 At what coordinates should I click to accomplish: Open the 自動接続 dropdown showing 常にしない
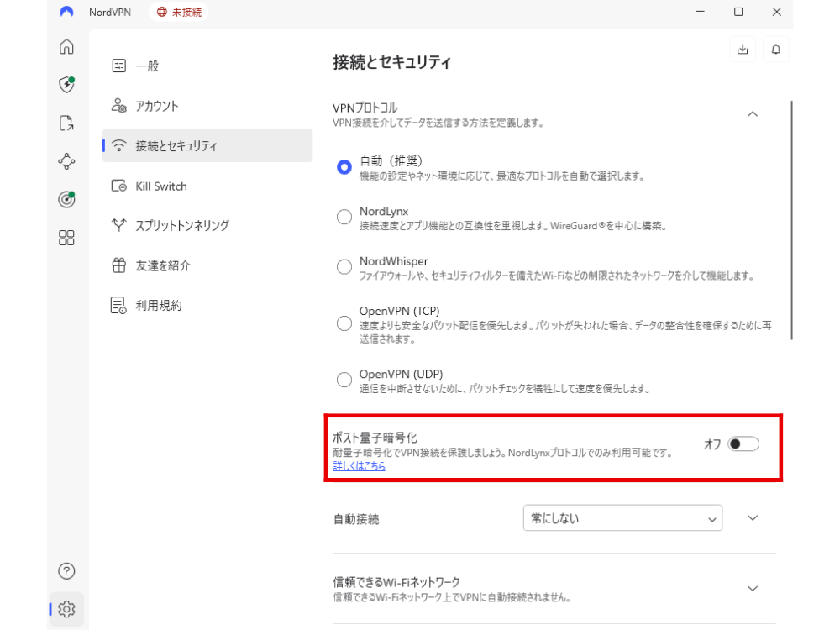point(622,518)
